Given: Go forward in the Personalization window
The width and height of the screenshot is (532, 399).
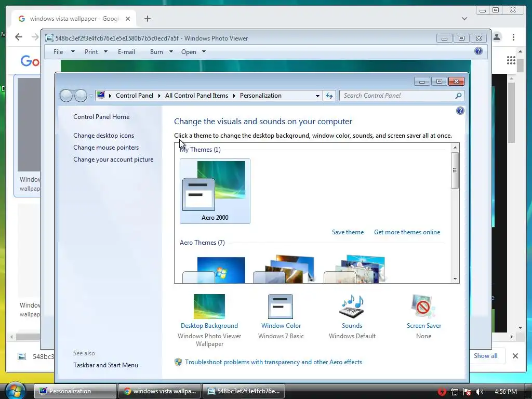Looking at the screenshot, I should click(x=81, y=96).
